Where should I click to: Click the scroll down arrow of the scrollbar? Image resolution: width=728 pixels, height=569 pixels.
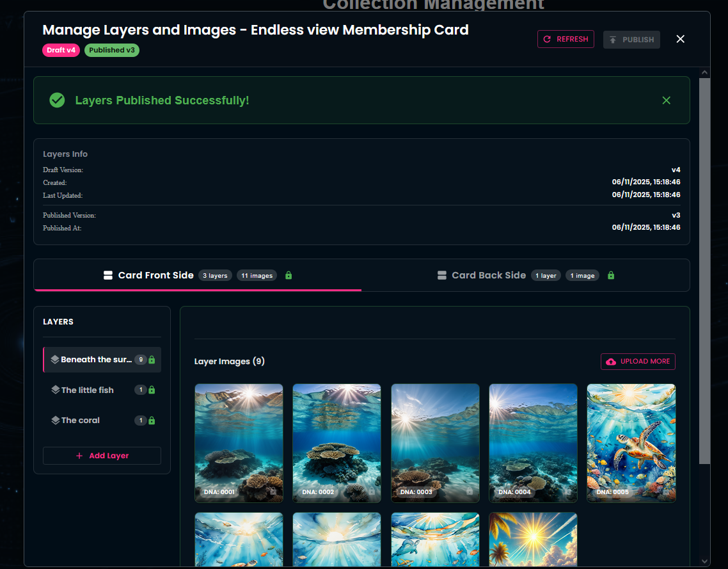[704, 561]
